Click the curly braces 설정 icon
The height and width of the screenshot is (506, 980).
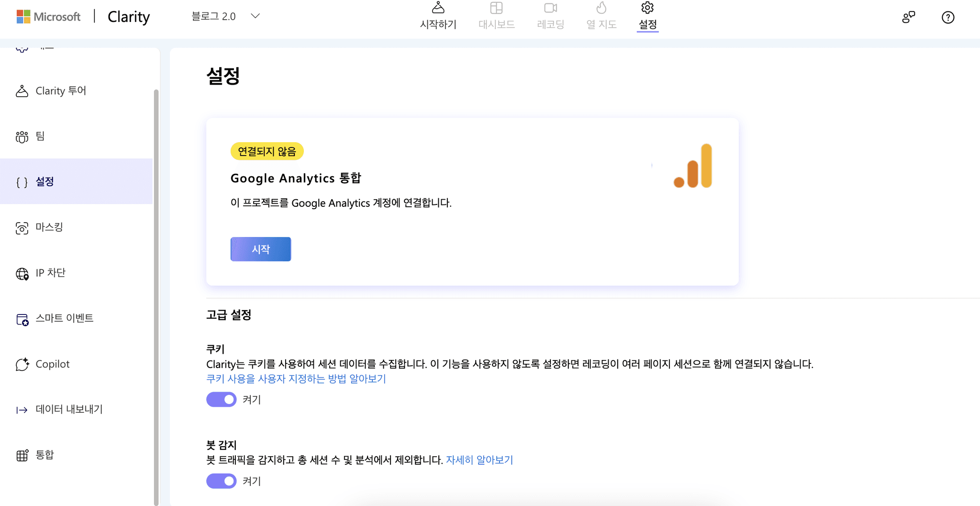coord(22,182)
